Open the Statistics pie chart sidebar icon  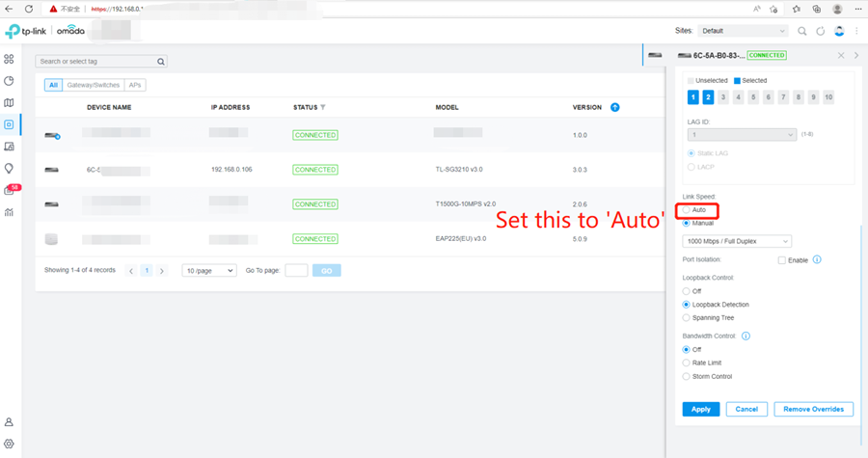point(9,81)
